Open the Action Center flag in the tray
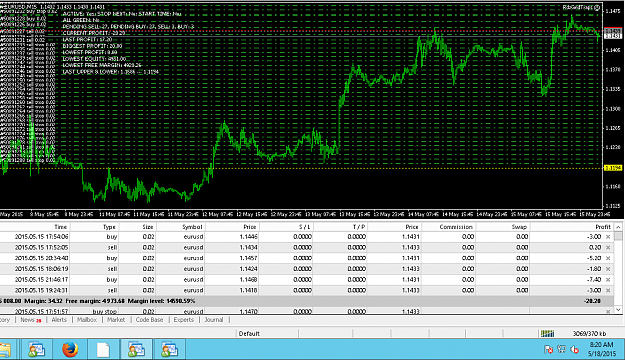 pyautogui.click(x=548, y=349)
